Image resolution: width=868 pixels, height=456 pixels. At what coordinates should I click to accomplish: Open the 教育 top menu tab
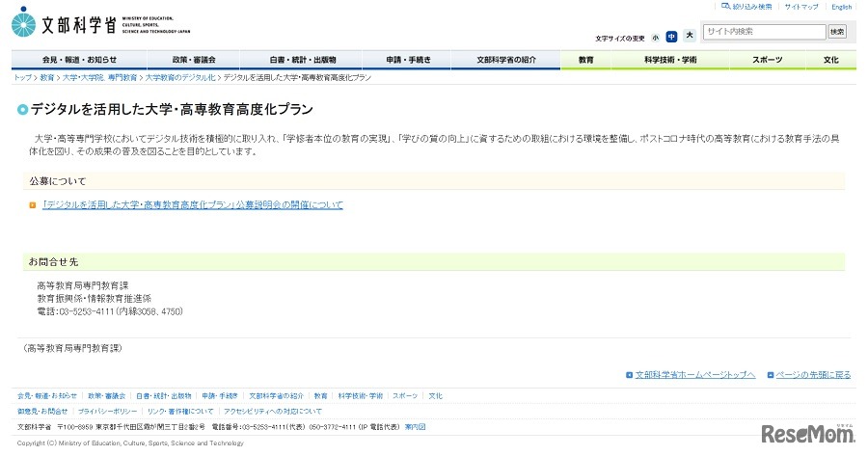(x=585, y=59)
